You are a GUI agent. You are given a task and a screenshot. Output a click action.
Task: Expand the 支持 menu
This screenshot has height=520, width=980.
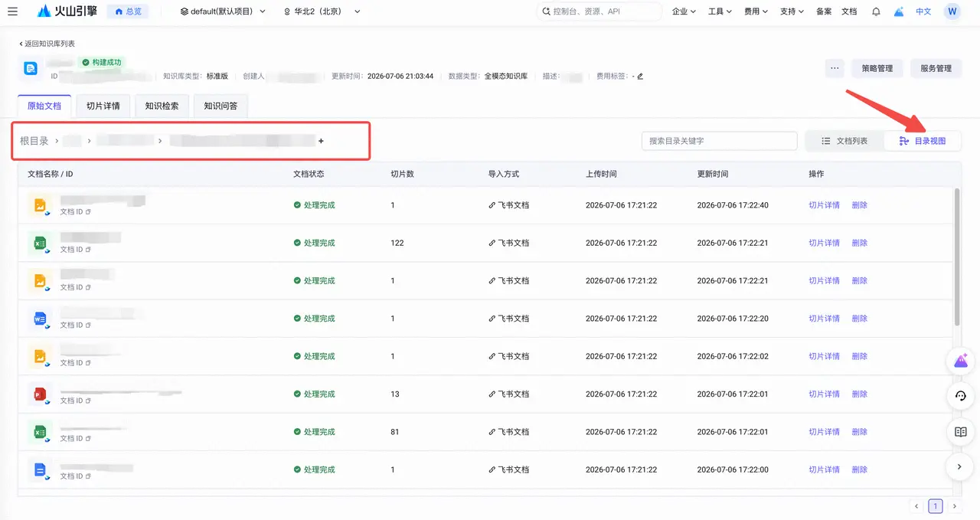(792, 11)
